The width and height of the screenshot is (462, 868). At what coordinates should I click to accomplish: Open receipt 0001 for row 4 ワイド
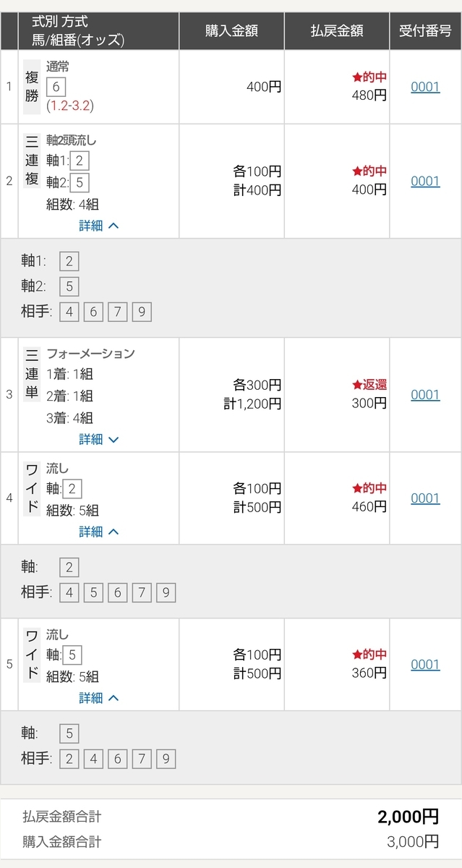pyautogui.click(x=425, y=498)
